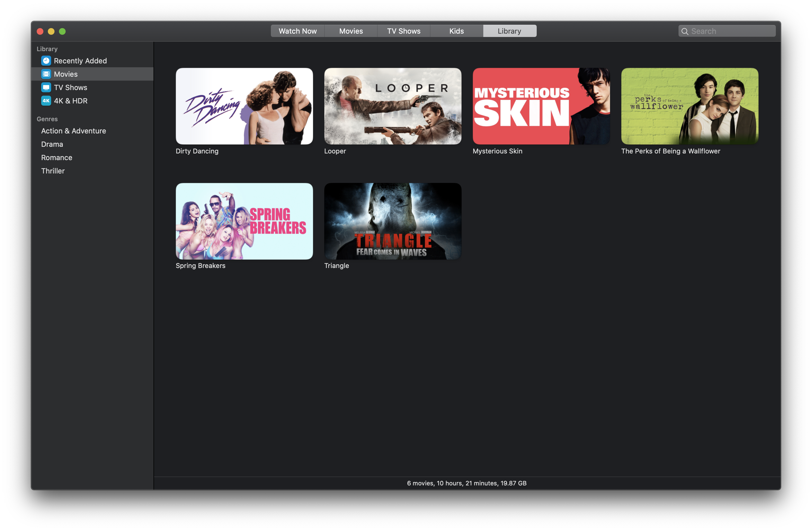Go to the TV Shows top tab

click(403, 31)
